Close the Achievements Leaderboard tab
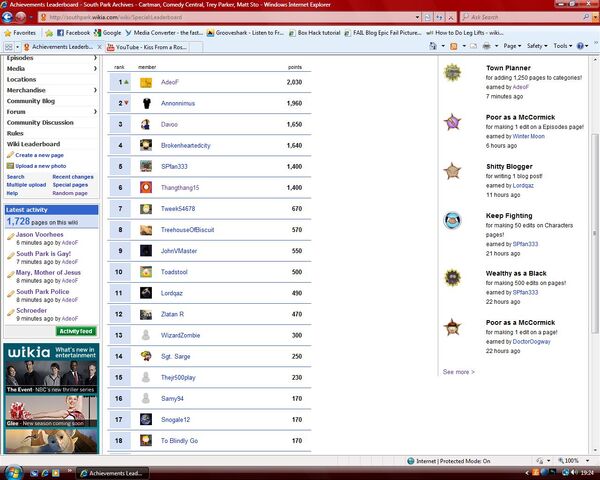Screen dimensions: 600x480 (99, 47)
